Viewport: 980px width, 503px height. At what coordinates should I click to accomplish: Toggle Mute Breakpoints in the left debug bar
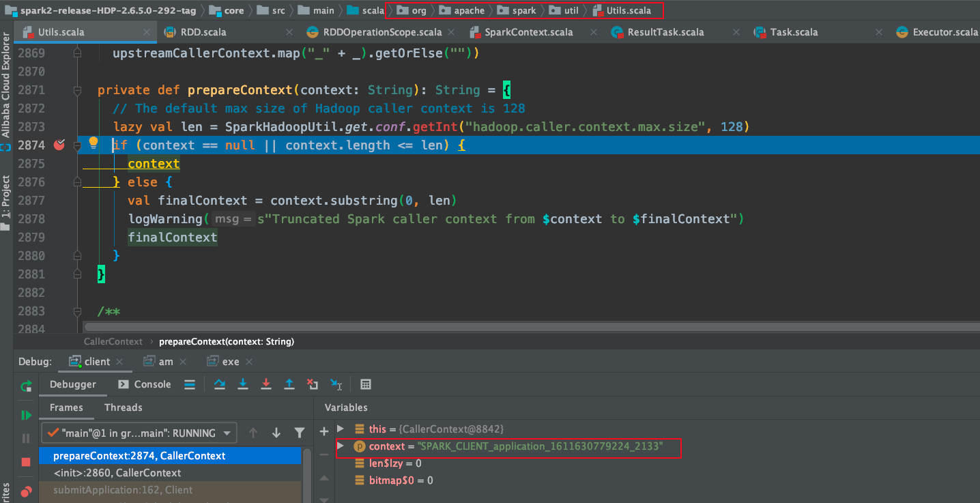click(x=26, y=491)
